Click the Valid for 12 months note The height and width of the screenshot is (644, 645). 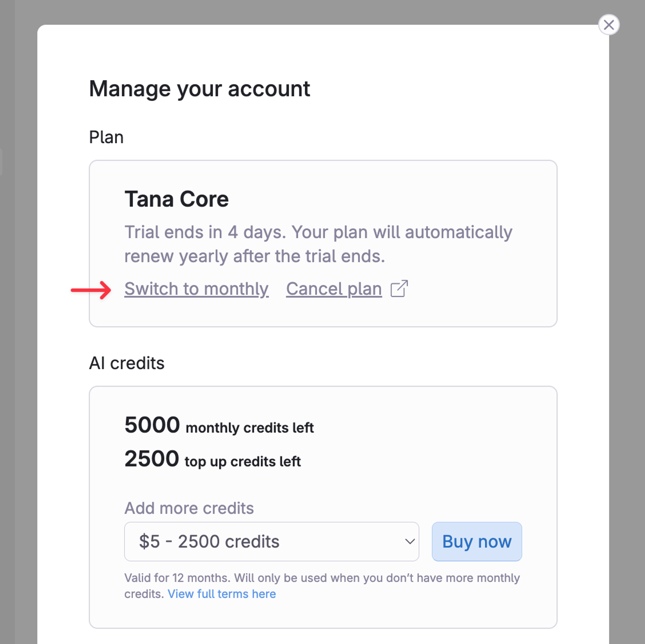click(322, 578)
